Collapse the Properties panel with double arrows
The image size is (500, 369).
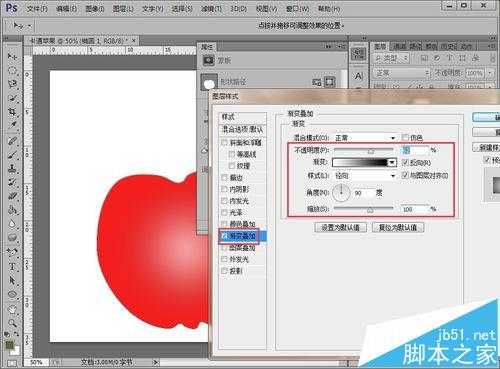click(329, 46)
